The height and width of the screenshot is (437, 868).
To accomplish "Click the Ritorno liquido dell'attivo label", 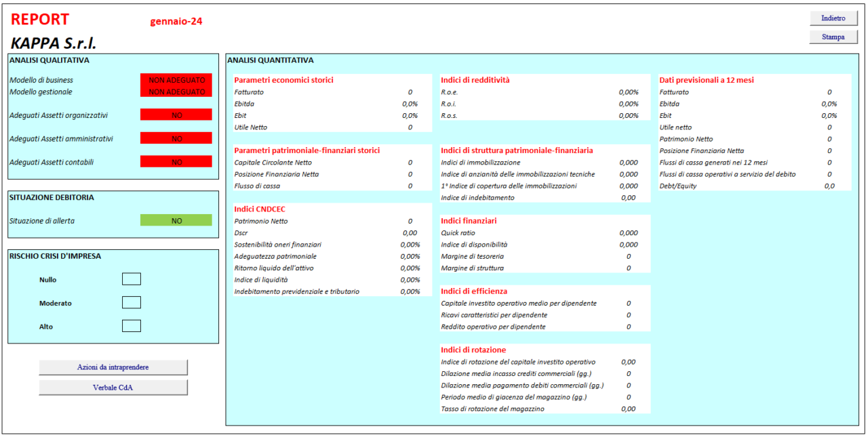I will (x=274, y=268).
